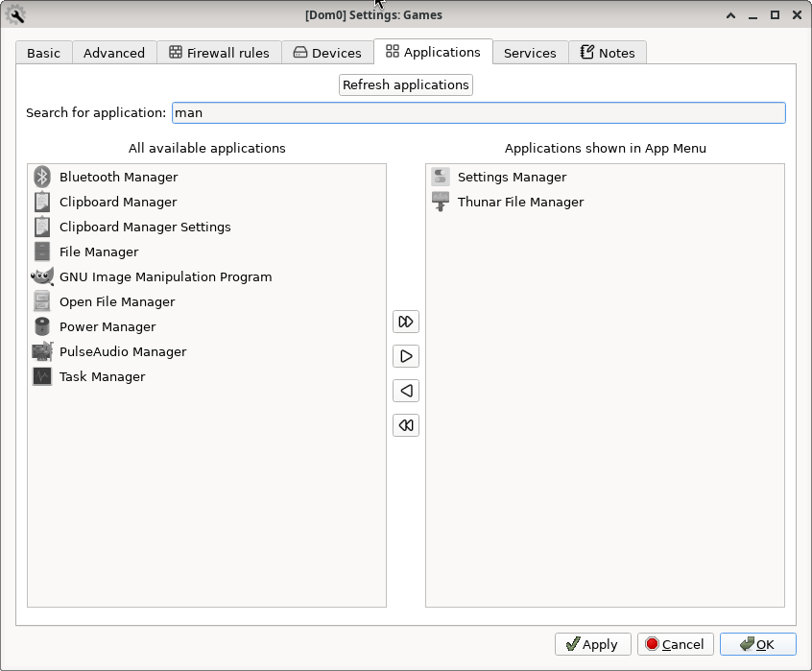Switch to the Firewall rules tab
This screenshot has width=812, height=671.
pos(218,53)
